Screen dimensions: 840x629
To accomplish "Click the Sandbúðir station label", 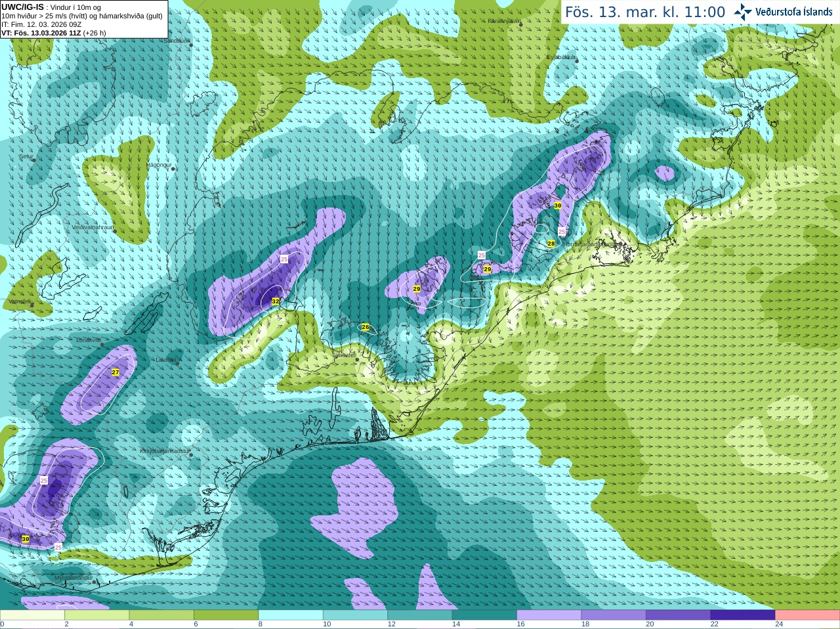I will 177,41.
